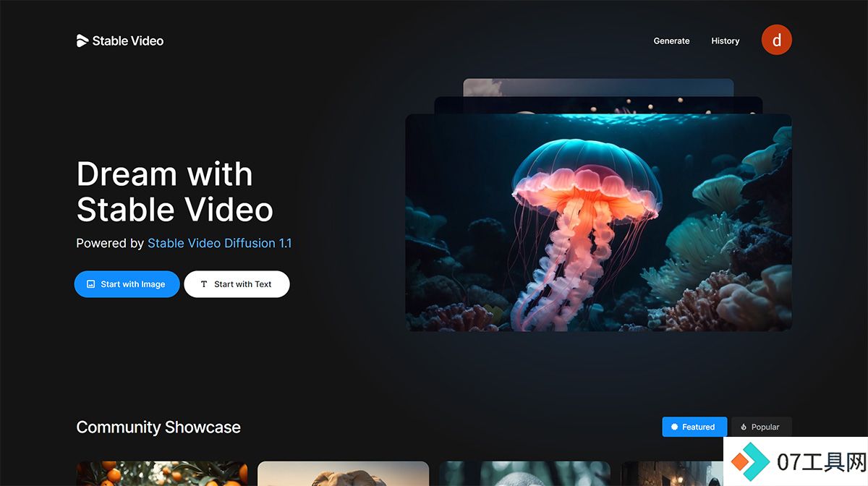868x486 pixels.
Task: Select the middle stacked preview card
Action: 598,105
